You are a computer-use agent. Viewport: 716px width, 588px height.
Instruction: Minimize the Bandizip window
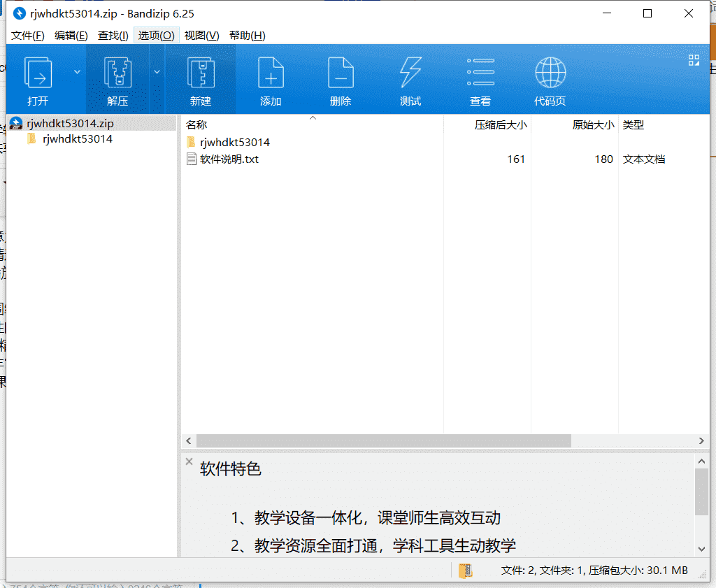coord(607,14)
